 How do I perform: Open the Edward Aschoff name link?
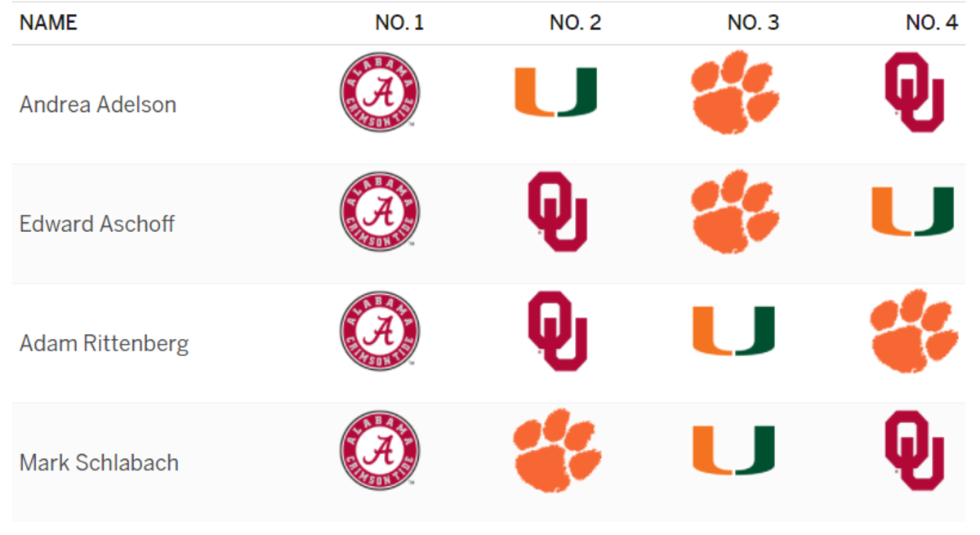click(x=97, y=224)
